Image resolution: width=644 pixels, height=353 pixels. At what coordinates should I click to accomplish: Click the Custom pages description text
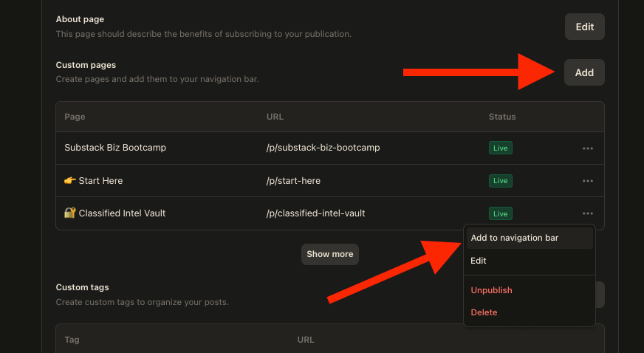click(157, 79)
